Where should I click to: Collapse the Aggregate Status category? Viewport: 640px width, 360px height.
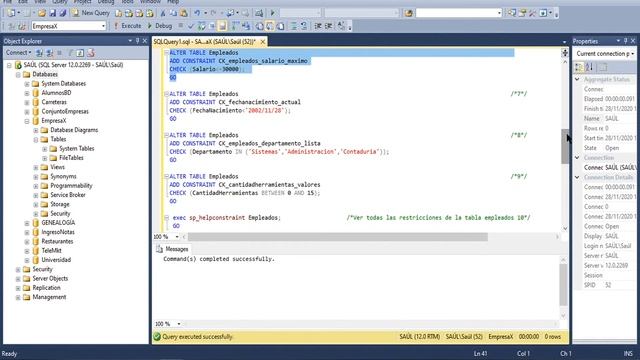coord(577,79)
